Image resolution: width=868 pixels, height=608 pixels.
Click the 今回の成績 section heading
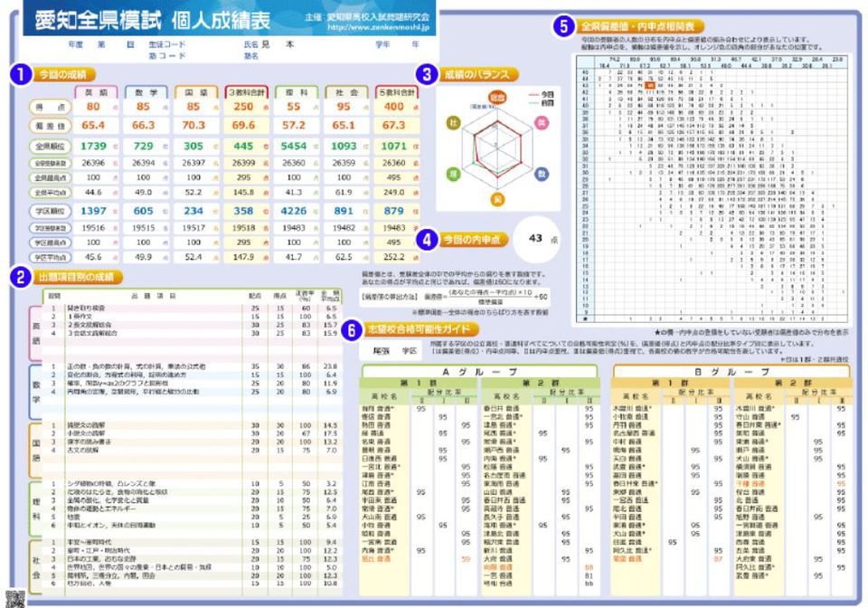tap(63, 74)
